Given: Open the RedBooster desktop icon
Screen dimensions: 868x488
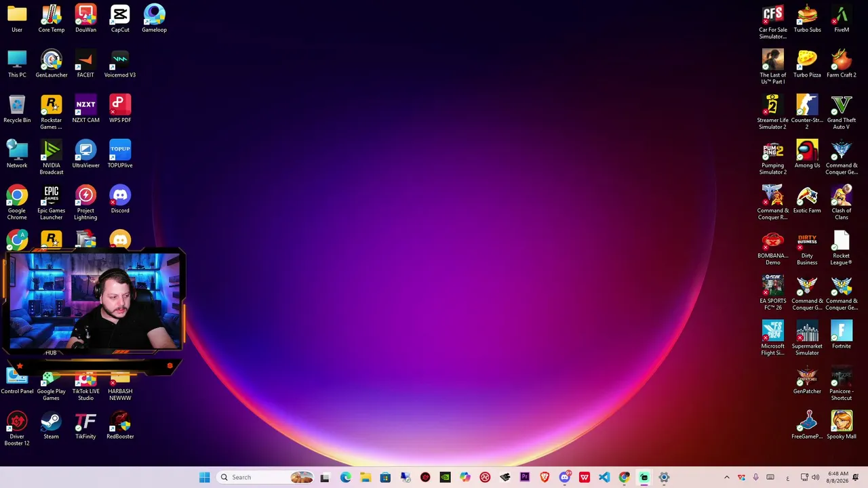Looking at the screenshot, I should pyautogui.click(x=120, y=425).
